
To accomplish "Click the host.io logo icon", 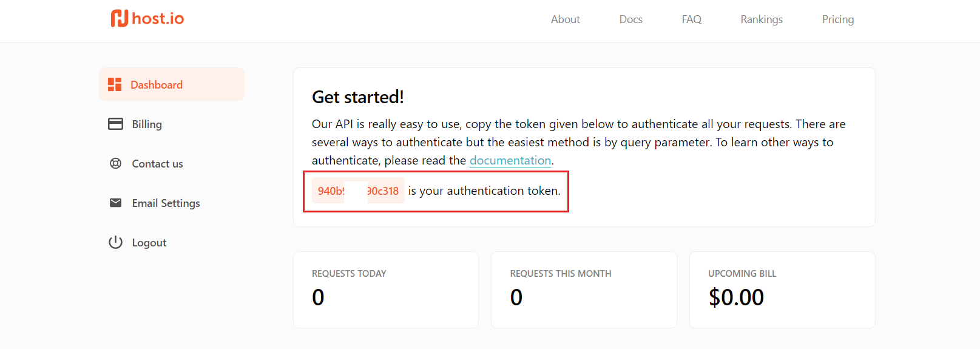I will 120,18.
